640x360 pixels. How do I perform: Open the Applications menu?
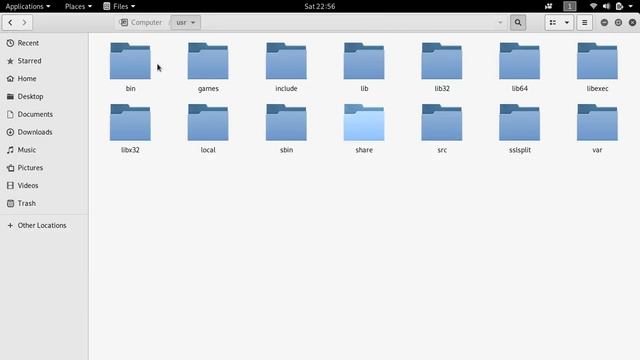point(28,6)
